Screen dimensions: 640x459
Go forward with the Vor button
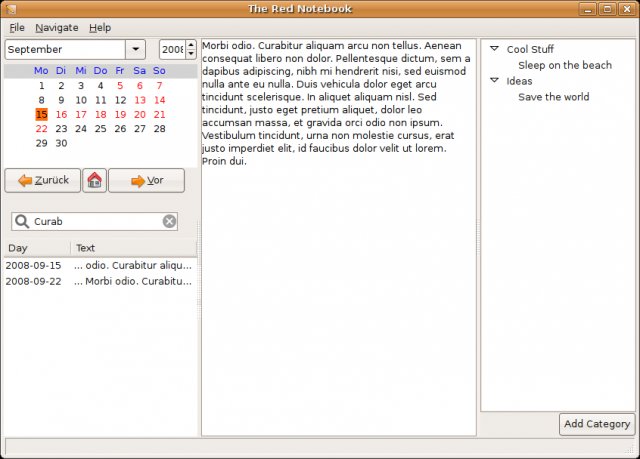point(147,180)
